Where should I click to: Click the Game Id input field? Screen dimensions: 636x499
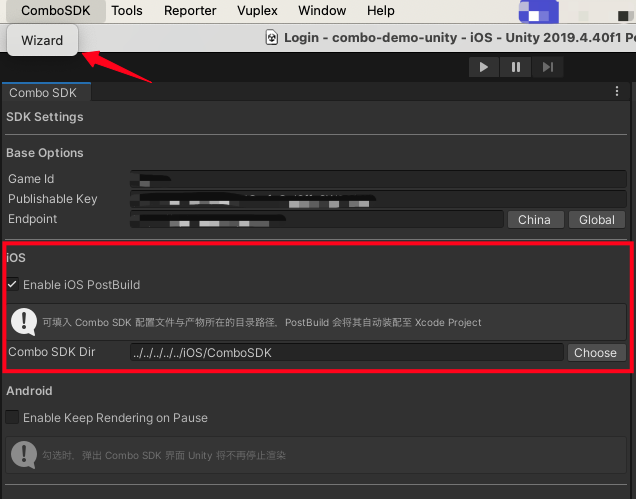tap(378, 179)
